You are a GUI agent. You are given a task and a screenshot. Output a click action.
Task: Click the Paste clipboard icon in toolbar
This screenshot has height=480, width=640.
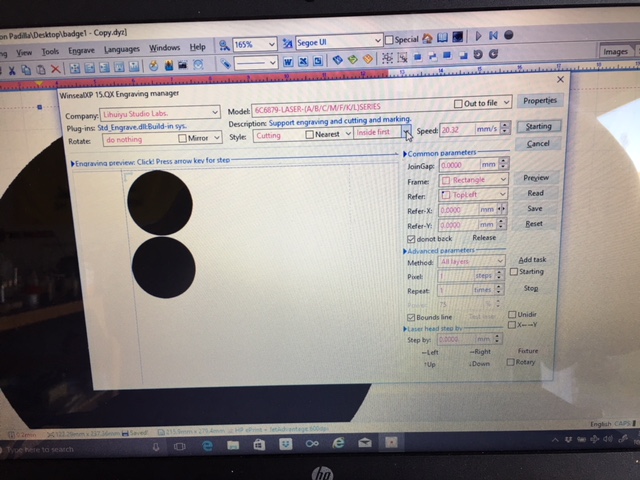(x=41, y=70)
